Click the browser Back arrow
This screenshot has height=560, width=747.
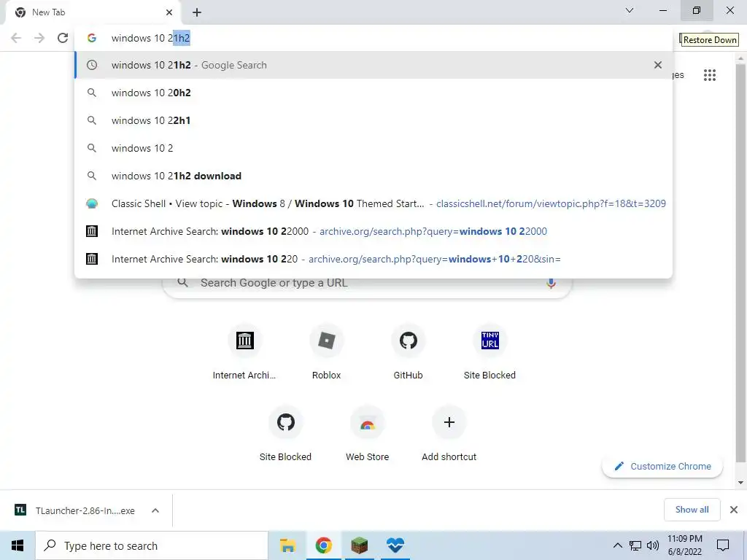16,38
